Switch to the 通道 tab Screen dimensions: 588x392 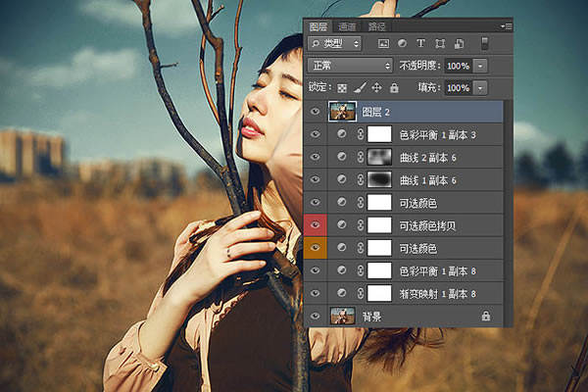tap(348, 26)
